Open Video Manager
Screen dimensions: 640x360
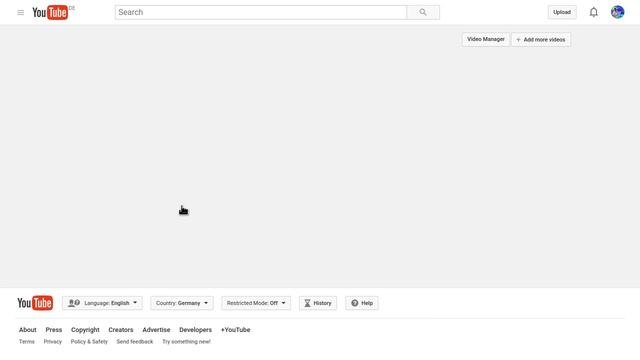point(486,40)
